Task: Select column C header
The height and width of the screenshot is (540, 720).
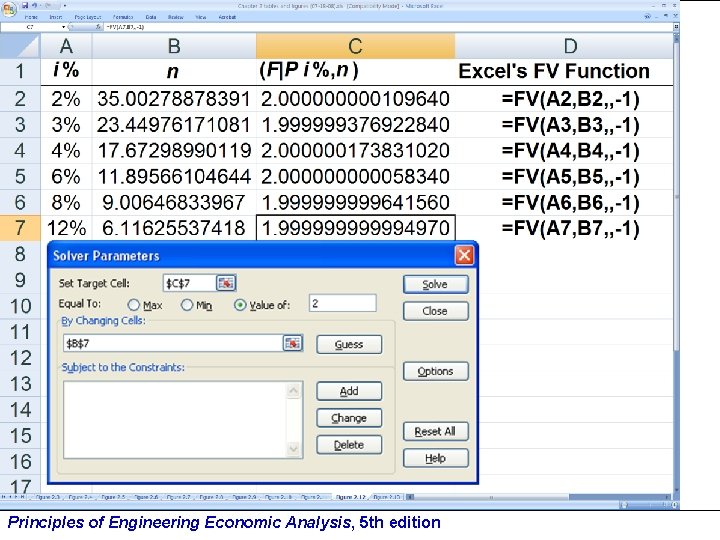Action: 355,46
